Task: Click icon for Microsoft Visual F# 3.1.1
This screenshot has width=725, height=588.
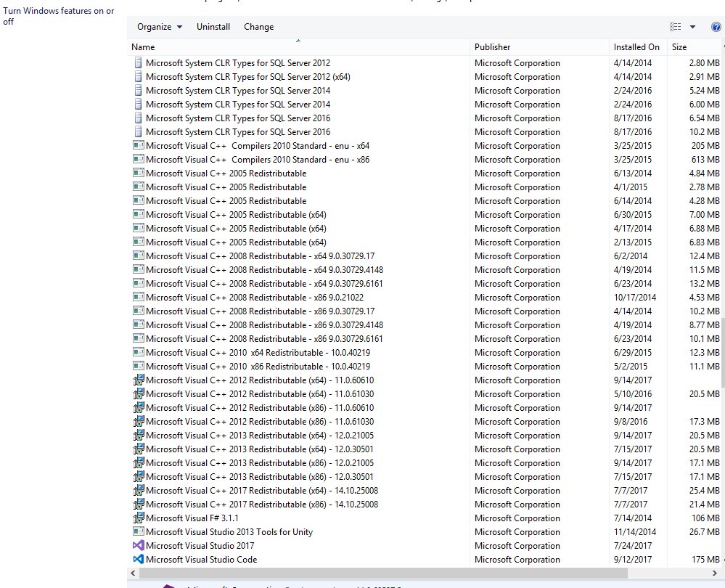Action: pyautogui.click(x=138, y=518)
